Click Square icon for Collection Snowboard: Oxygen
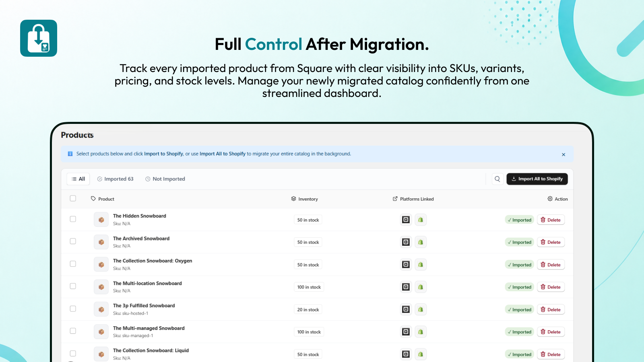The image size is (644, 362). tap(406, 265)
